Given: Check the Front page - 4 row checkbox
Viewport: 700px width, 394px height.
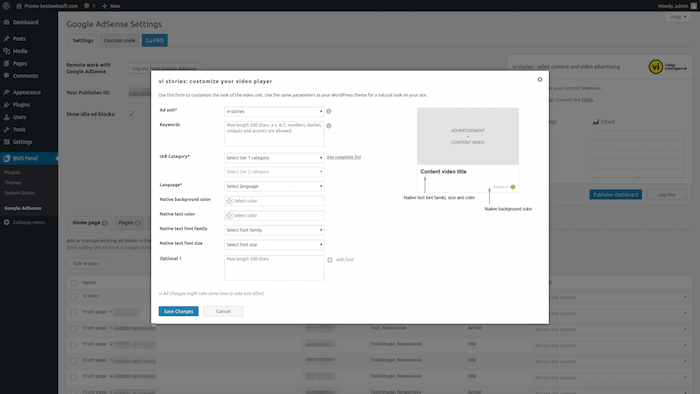Looking at the screenshot, I should [74, 377].
